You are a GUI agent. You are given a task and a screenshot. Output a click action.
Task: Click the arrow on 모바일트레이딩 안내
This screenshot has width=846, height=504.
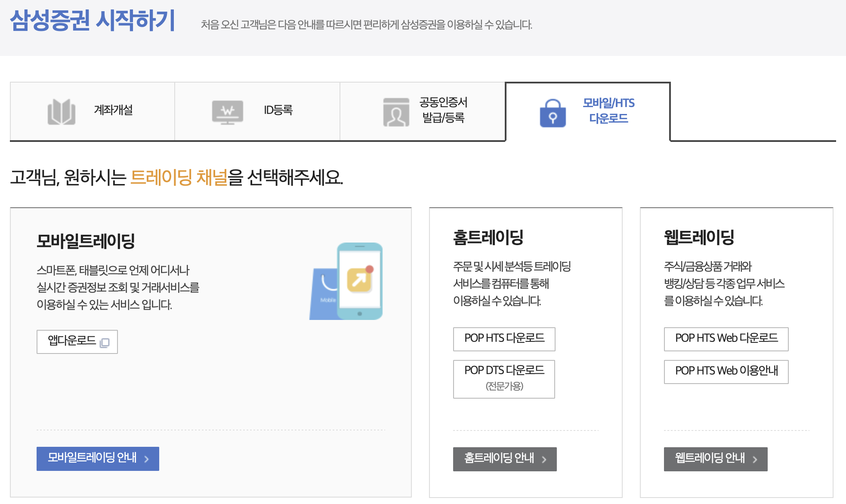(147, 459)
